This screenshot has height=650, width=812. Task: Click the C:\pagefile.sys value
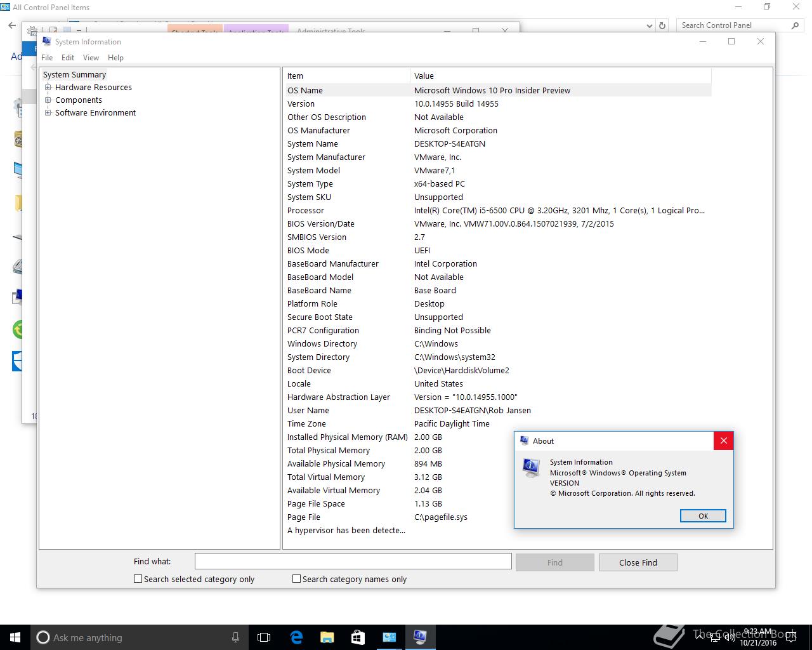coord(441,517)
